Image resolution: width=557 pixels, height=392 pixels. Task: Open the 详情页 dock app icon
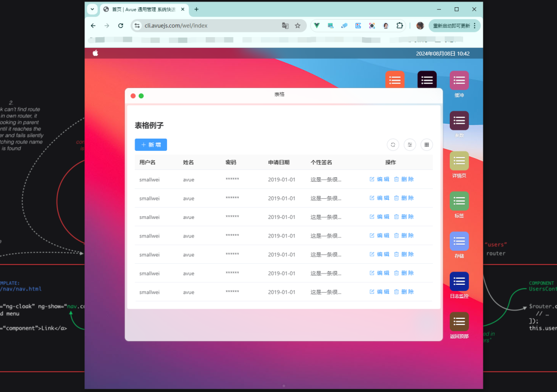(459, 161)
